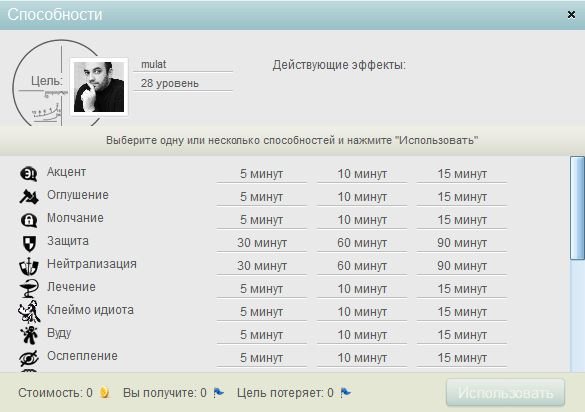Click the Акцент ability icon
585x412 pixels.
28,174
